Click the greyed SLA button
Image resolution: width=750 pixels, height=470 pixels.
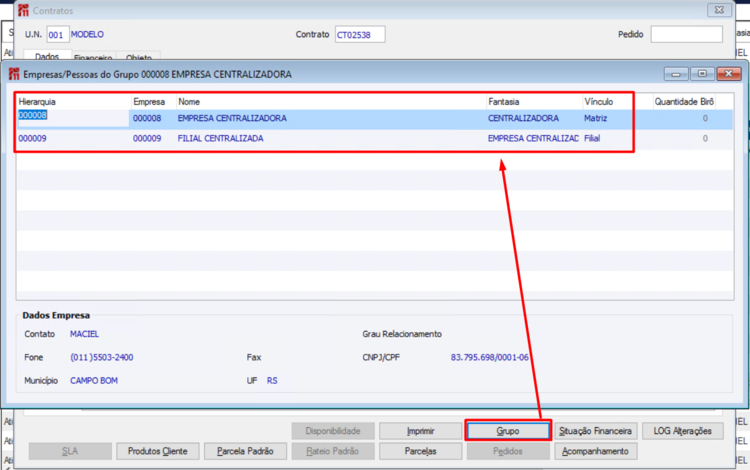(70, 451)
